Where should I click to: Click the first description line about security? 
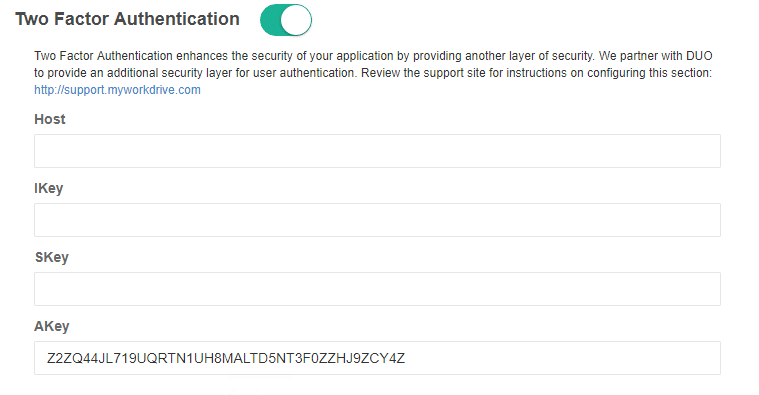[373, 56]
